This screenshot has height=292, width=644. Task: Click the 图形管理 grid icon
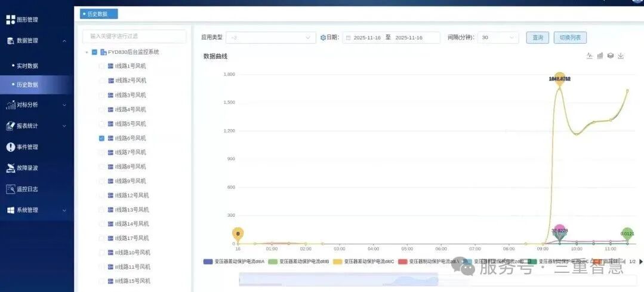(x=11, y=19)
